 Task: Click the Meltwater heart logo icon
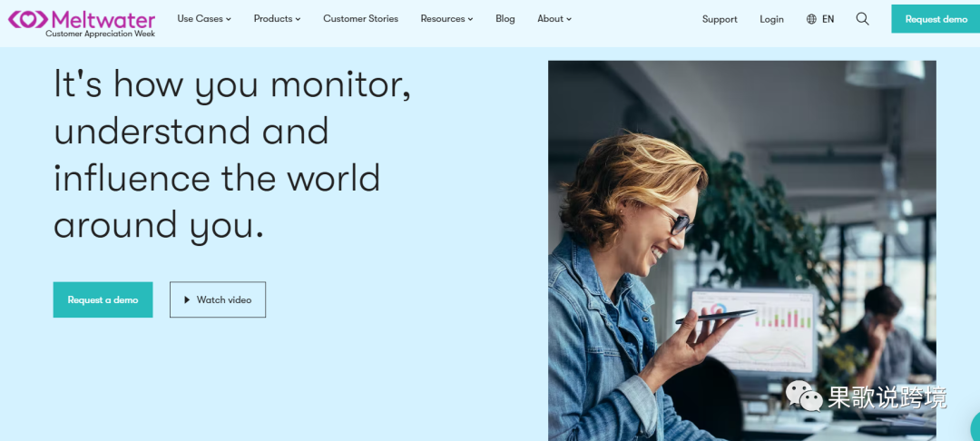click(x=27, y=19)
